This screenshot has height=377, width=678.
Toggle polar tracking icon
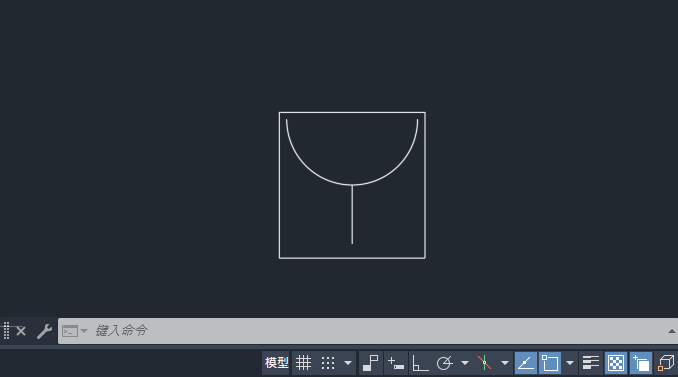pyautogui.click(x=444, y=363)
